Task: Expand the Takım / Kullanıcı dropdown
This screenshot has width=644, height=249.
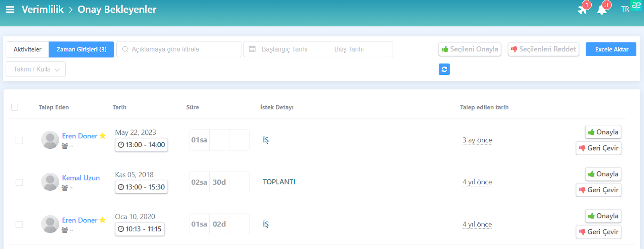Action: pos(35,69)
